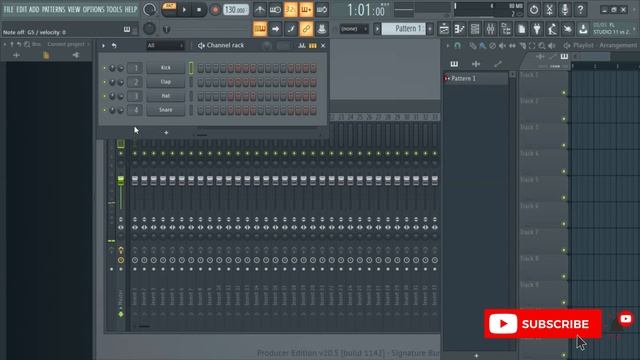The image size is (640, 360).
Task: Click the Master mixer fader handle
Action: (121, 180)
